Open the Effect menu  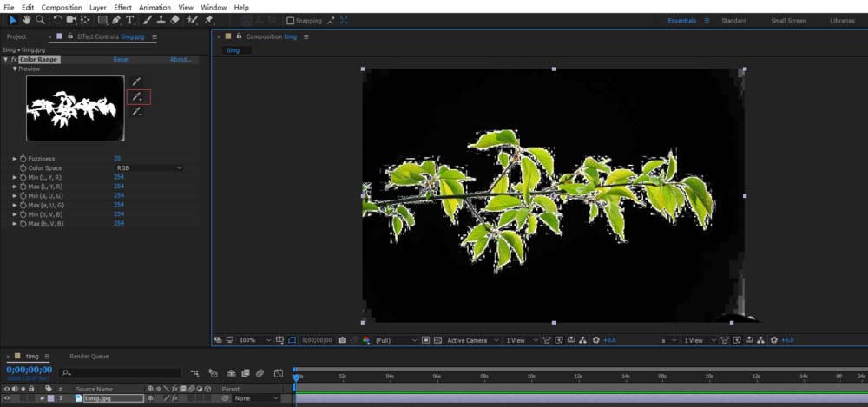122,7
